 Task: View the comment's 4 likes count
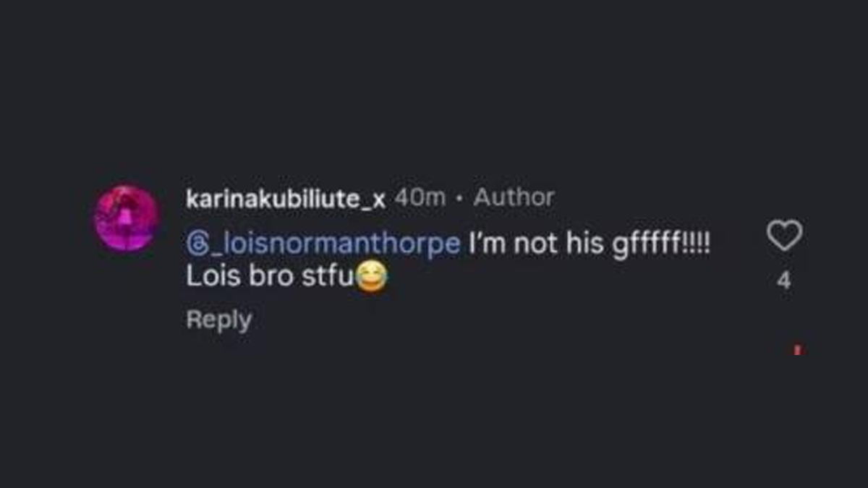click(784, 281)
